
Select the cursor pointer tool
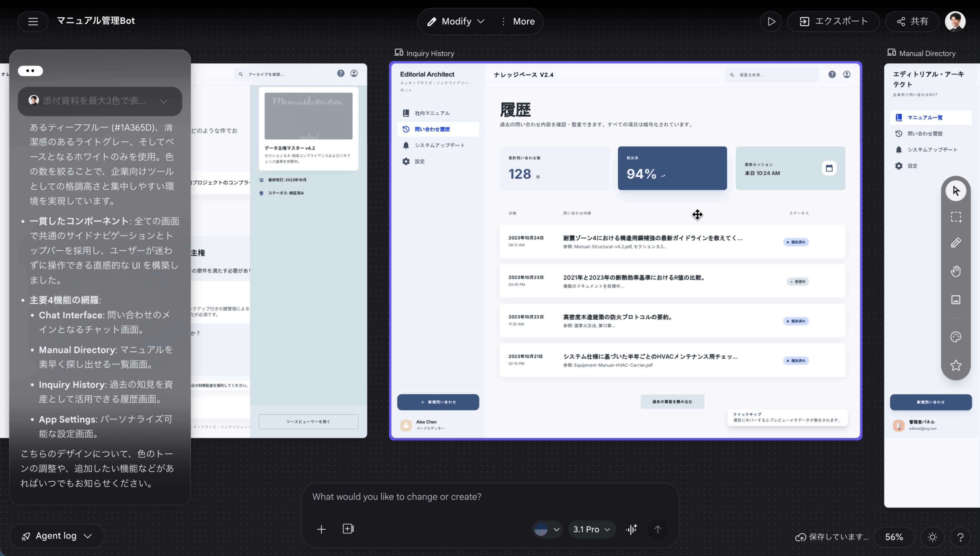point(956,191)
